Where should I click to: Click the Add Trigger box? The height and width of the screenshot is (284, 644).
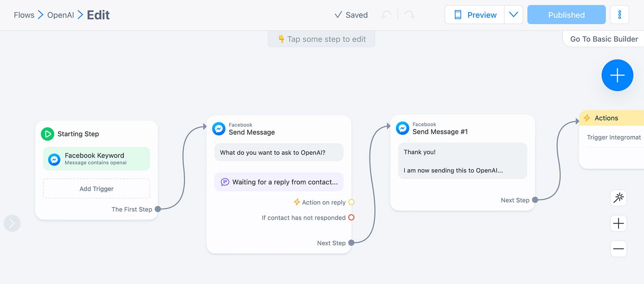[97, 189]
